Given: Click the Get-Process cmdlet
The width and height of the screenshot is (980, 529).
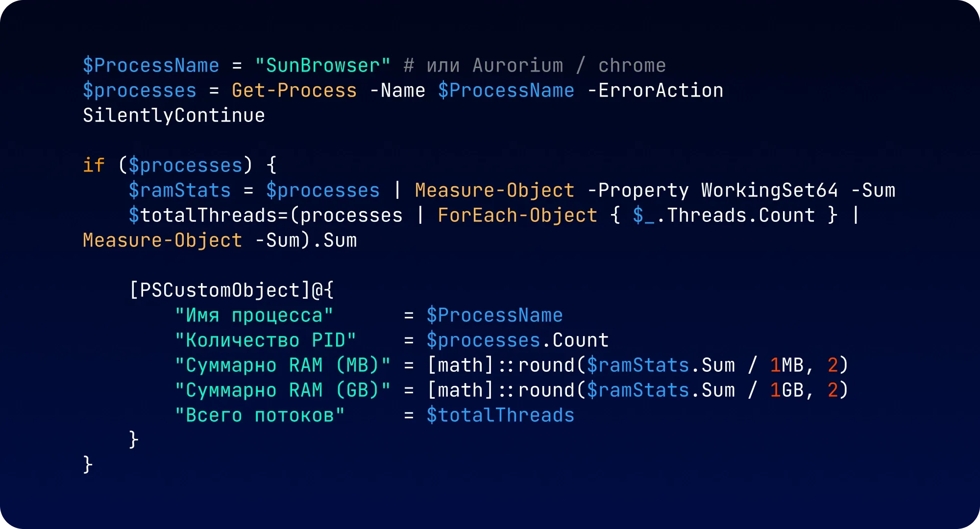Looking at the screenshot, I should tap(294, 91).
